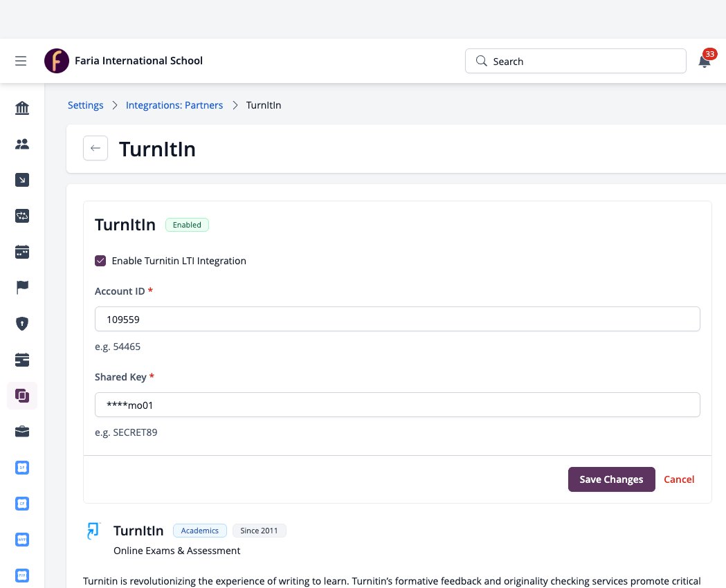726x588 pixels.
Task: Open the diagonal arrow box sidebar icon
Action: coord(22,180)
